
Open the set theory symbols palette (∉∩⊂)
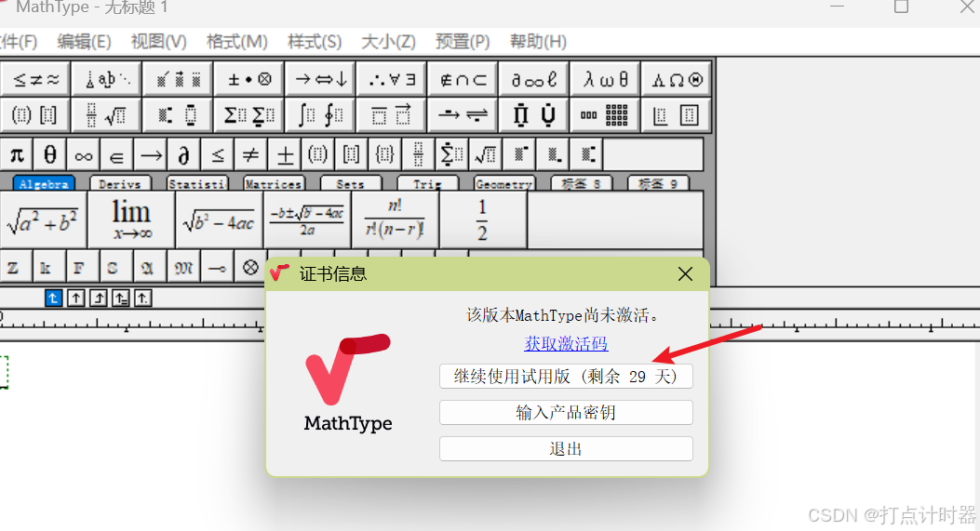[x=463, y=79]
